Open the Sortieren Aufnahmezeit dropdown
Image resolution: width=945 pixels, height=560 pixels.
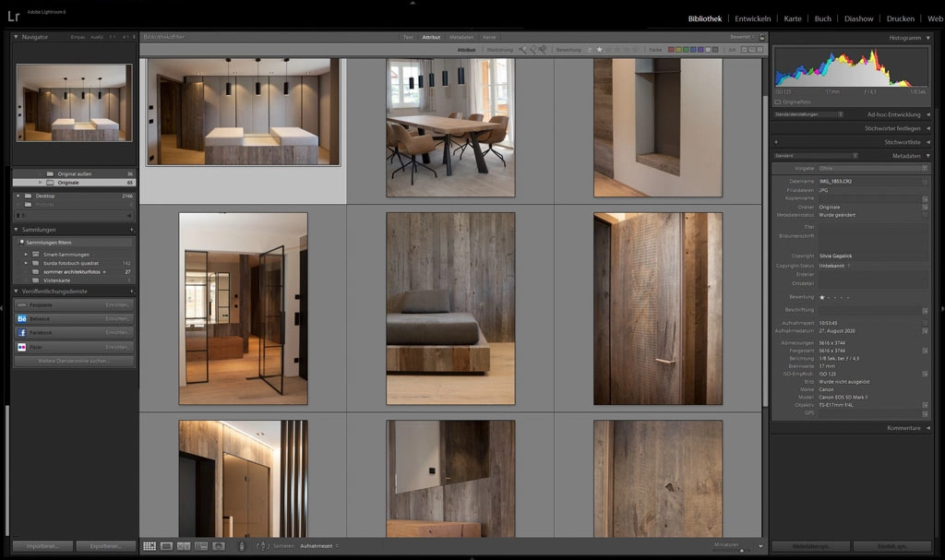(319, 546)
